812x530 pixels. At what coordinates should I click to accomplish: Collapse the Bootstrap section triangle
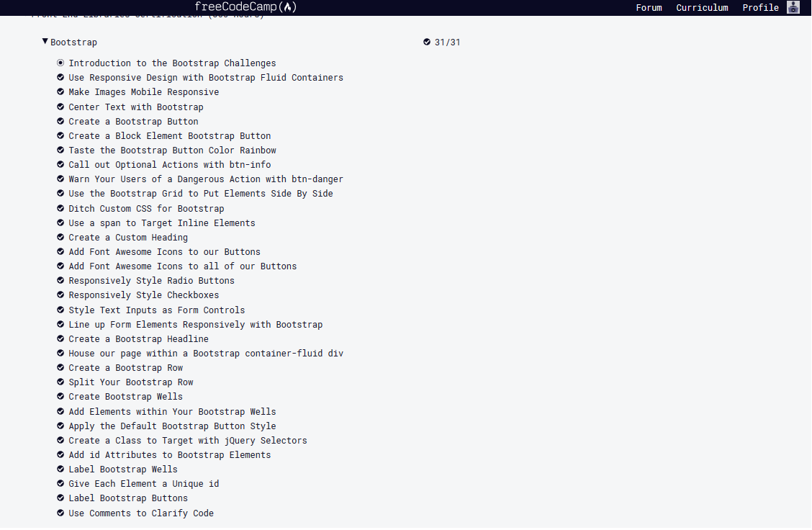point(45,42)
